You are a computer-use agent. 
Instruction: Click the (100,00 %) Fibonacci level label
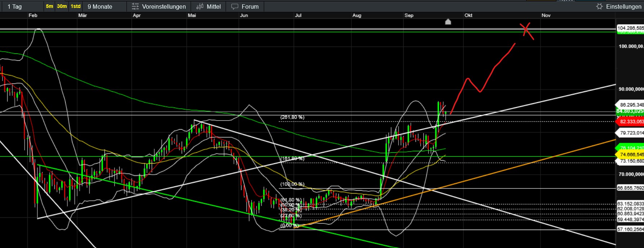point(292,184)
